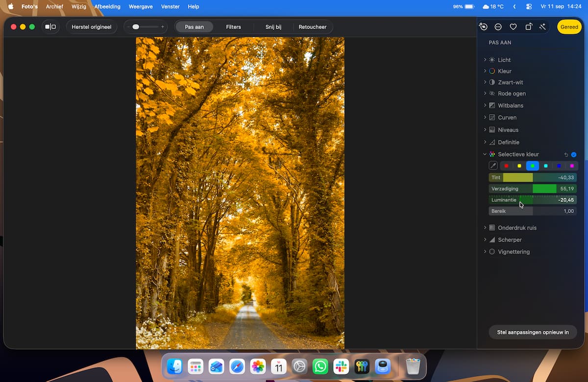Click the Gereed button
Viewport: 588px width, 382px height.
(569, 27)
